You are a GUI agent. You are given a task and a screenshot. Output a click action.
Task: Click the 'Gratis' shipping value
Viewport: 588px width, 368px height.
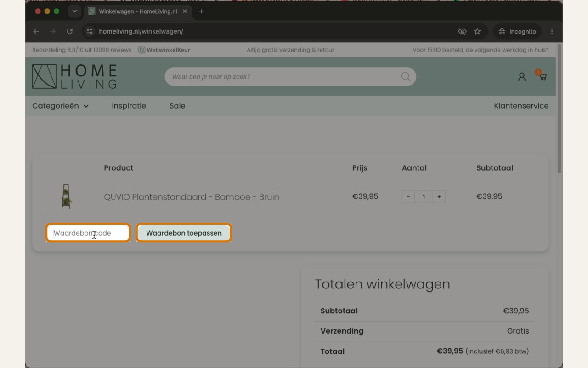point(518,331)
